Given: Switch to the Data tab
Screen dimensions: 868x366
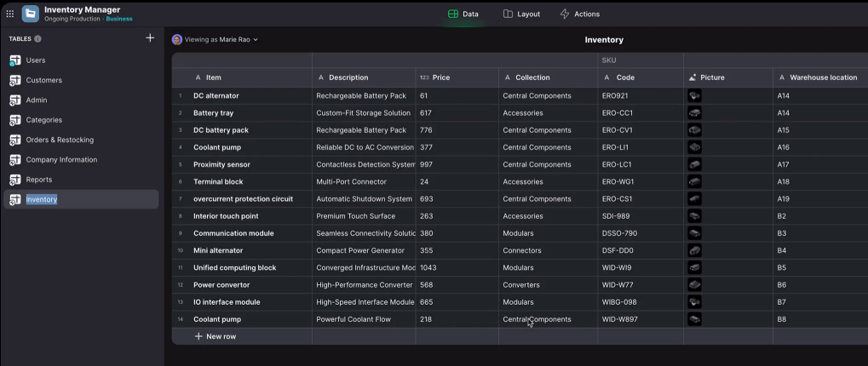Looking at the screenshot, I should click(463, 14).
